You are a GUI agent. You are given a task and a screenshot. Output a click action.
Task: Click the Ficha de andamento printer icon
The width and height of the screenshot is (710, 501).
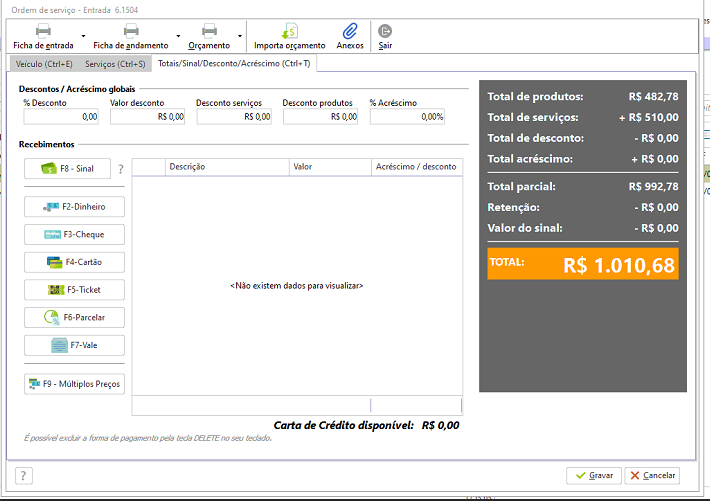pyautogui.click(x=131, y=31)
